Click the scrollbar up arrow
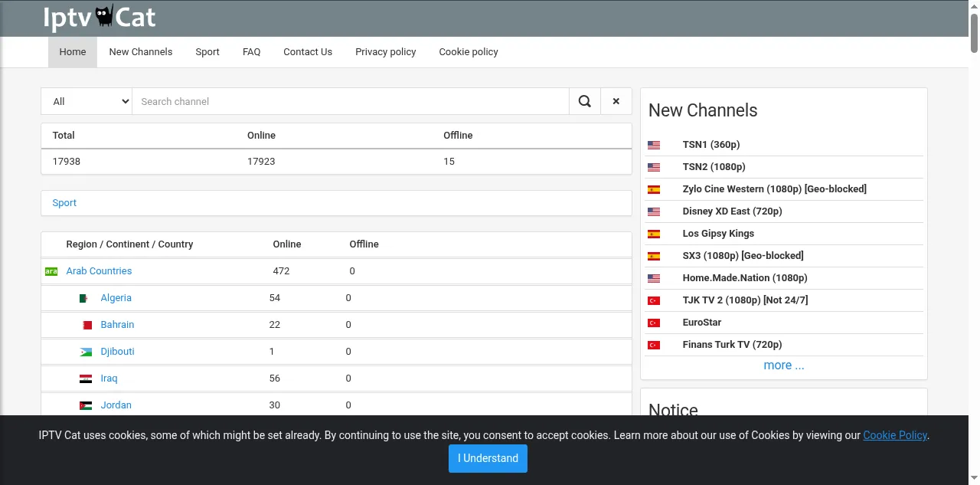The width and height of the screenshot is (980, 485). coord(974,5)
